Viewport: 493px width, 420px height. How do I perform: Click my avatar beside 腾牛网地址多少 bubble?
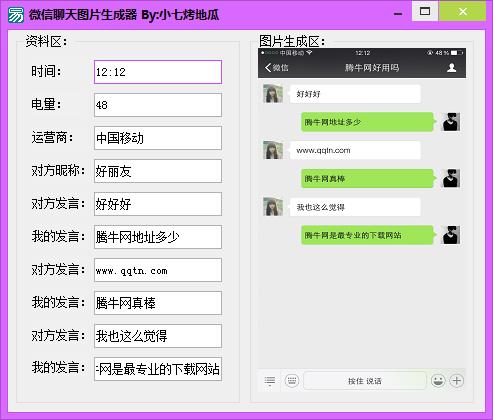tap(451, 122)
